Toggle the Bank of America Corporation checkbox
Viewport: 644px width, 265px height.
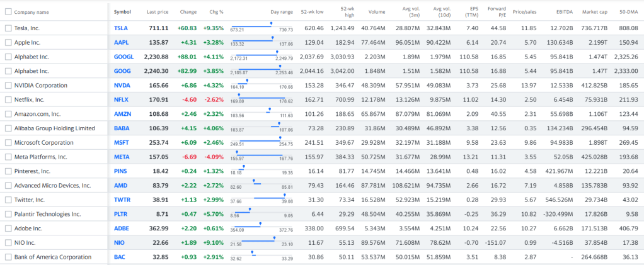8,257
